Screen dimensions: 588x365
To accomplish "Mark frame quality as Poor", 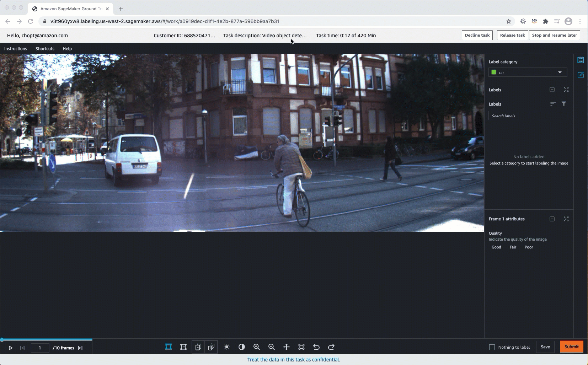I will point(529,247).
